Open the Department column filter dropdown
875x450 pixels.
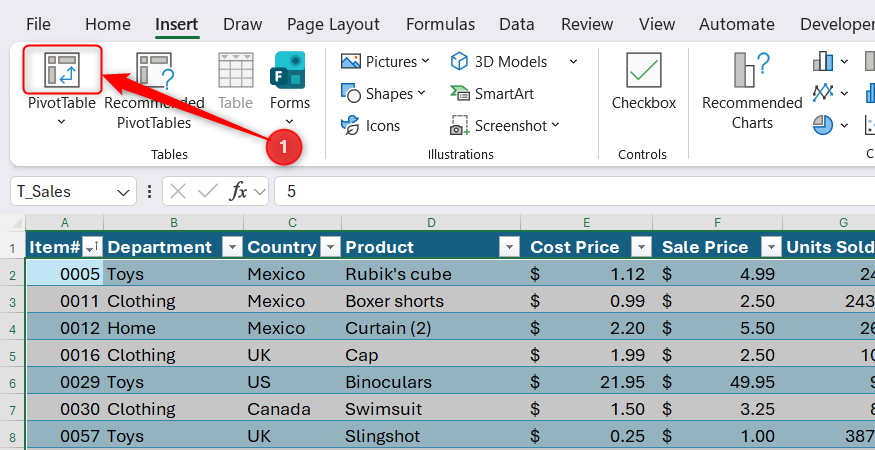point(232,246)
